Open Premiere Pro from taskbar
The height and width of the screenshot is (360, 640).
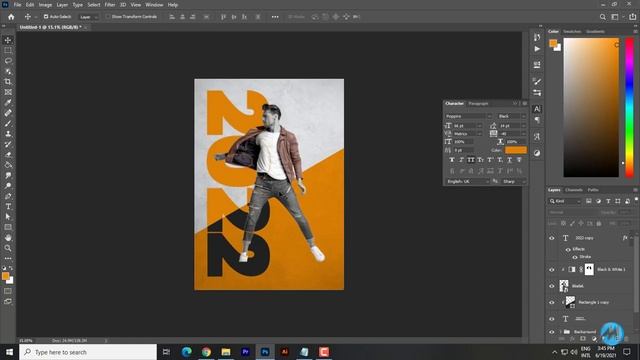point(245,352)
